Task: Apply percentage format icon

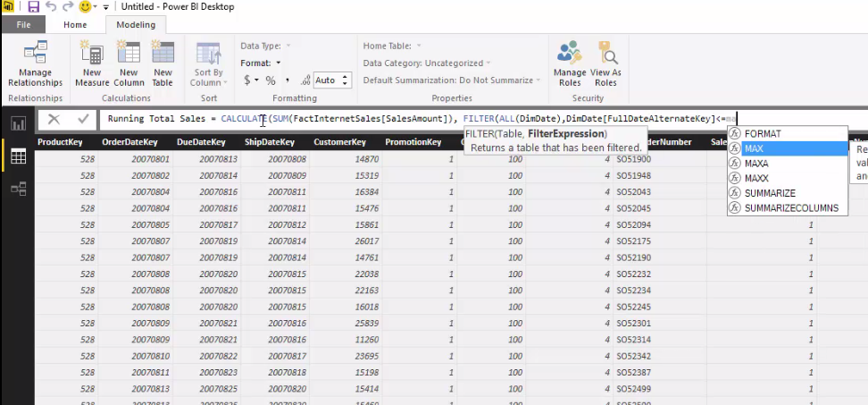Action: [271, 80]
